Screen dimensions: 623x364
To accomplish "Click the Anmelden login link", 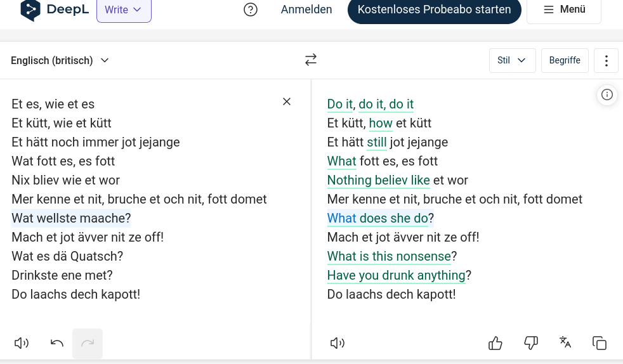I will pos(306,10).
